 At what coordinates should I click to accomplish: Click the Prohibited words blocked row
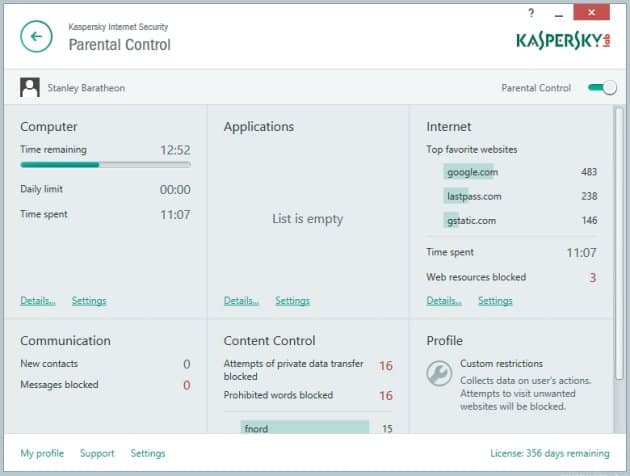308,395
